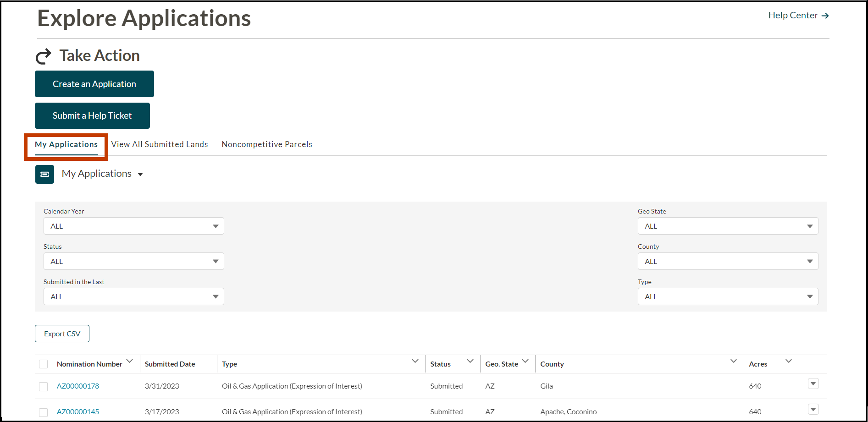Expand the Geo State filter dropdown
Viewport: 868px width, 422px height.
tap(727, 226)
